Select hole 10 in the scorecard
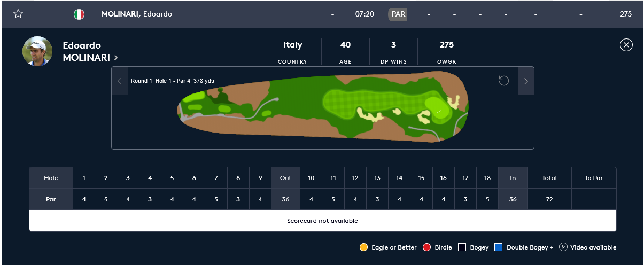644x265 pixels. (x=311, y=178)
